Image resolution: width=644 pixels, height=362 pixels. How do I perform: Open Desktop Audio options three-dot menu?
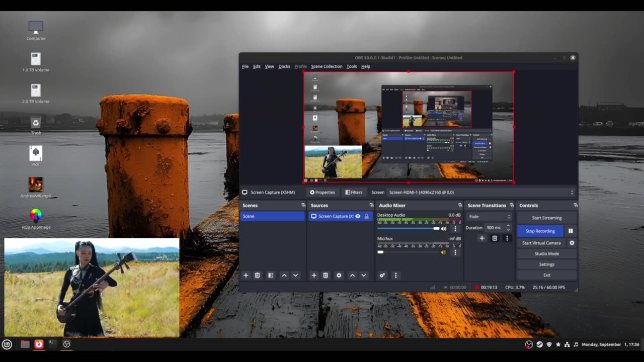coord(455,229)
